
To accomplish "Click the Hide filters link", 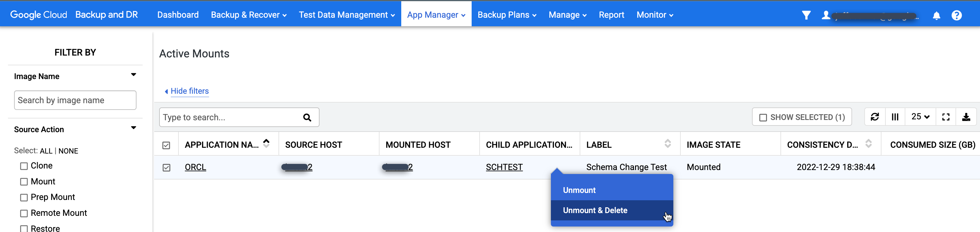I will [189, 91].
